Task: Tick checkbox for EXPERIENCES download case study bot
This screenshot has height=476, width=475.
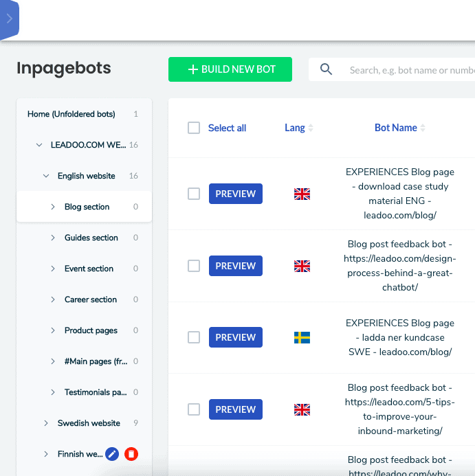Action: click(x=194, y=194)
